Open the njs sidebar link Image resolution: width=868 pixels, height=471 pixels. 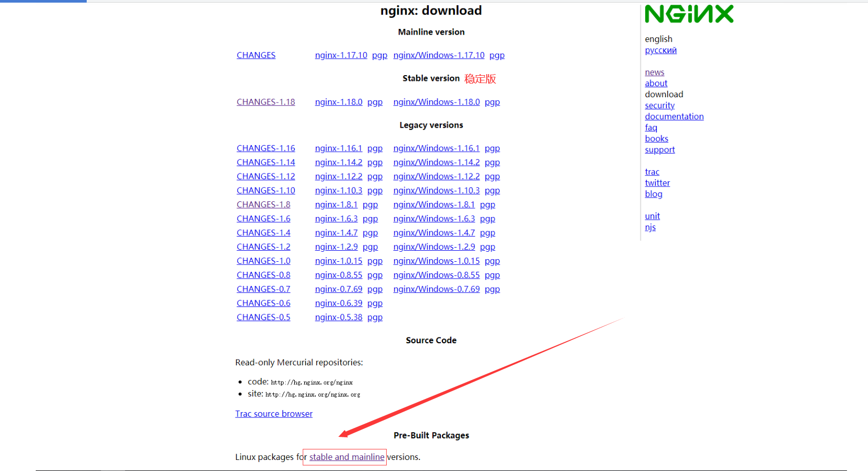point(650,227)
